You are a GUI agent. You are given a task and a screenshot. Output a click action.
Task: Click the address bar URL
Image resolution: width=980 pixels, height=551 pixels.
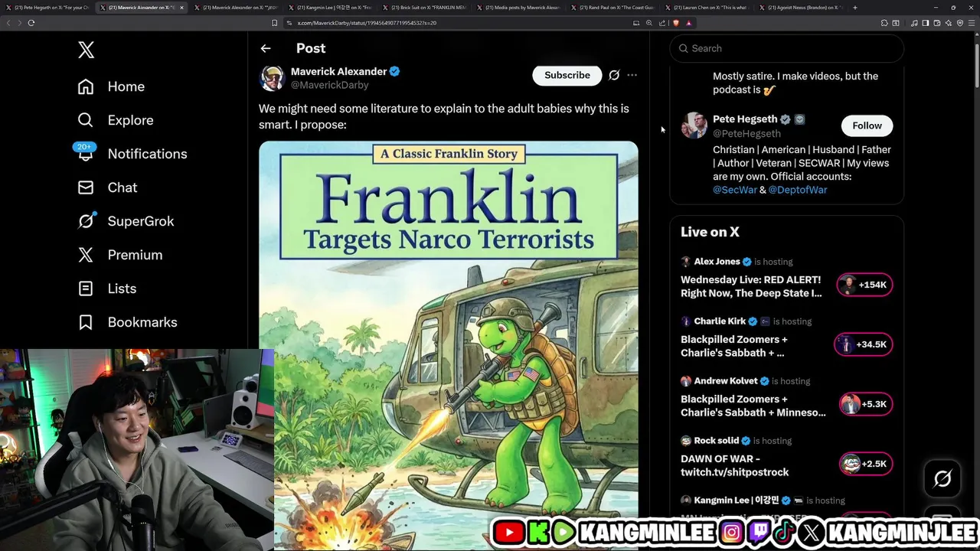[x=367, y=23]
